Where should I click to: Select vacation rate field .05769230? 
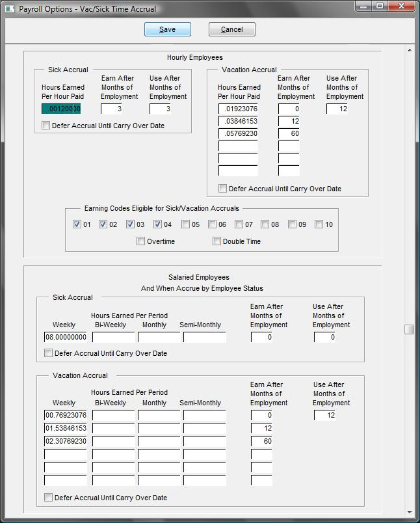[x=238, y=133]
